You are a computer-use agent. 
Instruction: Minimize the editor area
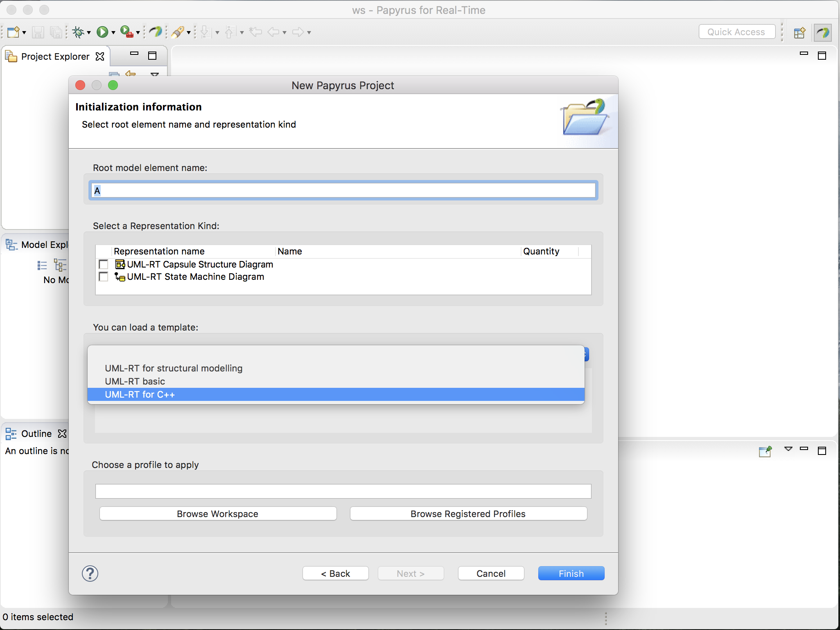[804, 54]
